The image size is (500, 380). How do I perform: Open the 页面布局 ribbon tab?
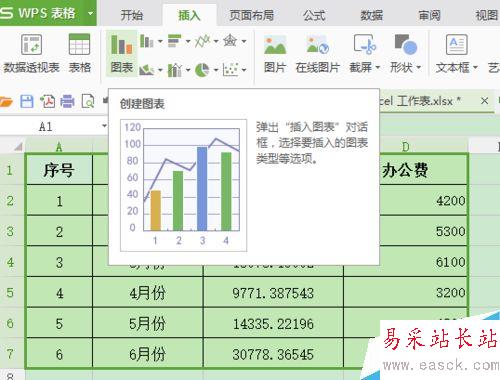click(x=252, y=15)
